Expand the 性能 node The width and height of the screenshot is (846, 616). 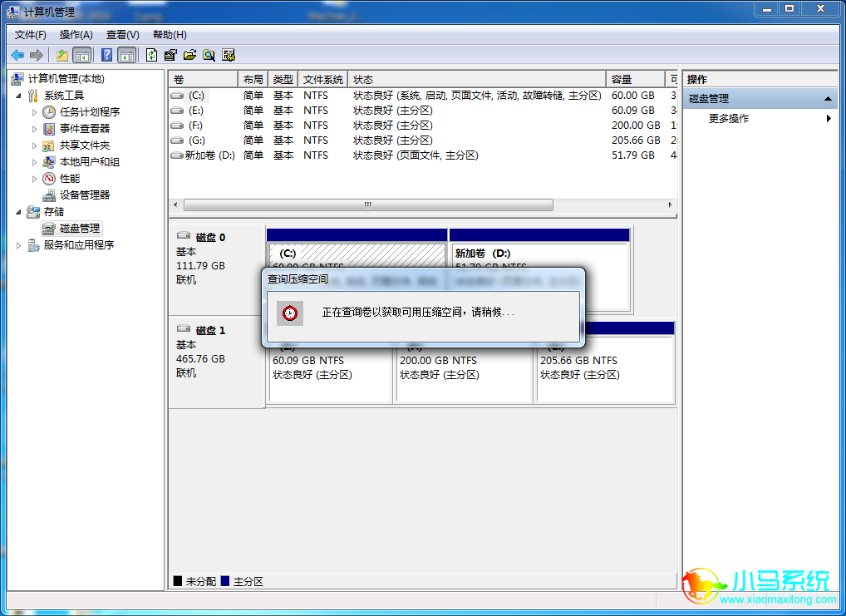tap(35, 179)
